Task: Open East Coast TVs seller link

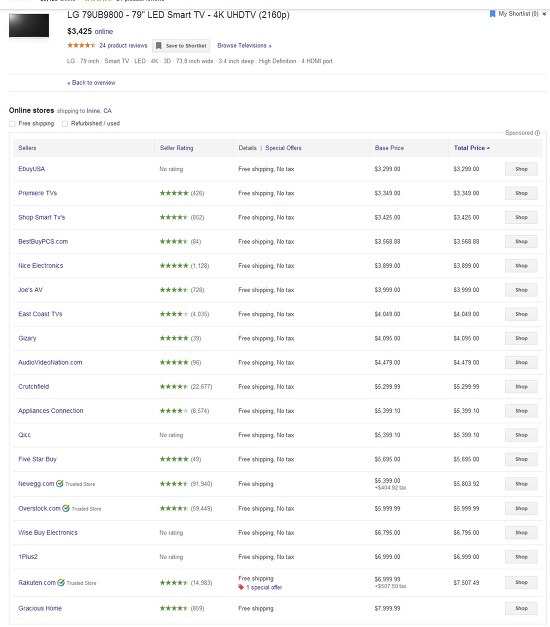Action: [40, 314]
